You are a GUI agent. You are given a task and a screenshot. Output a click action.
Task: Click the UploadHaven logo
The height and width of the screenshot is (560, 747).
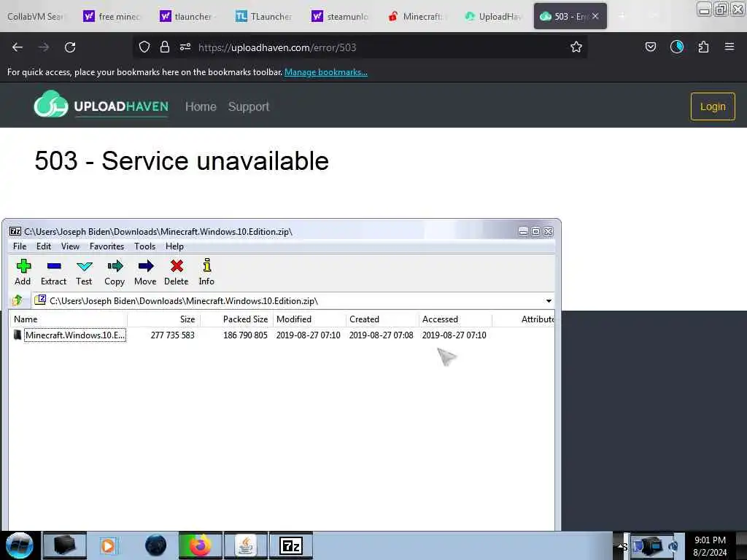pyautogui.click(x=101, y=104)
